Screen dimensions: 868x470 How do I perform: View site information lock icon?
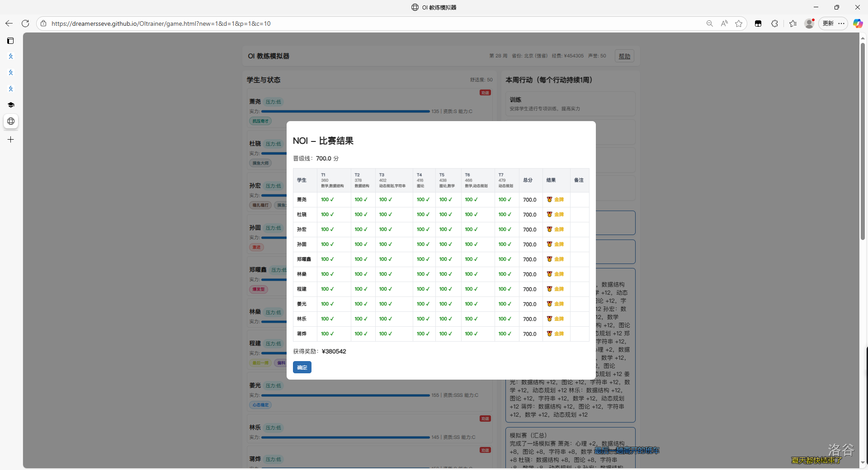43,23
